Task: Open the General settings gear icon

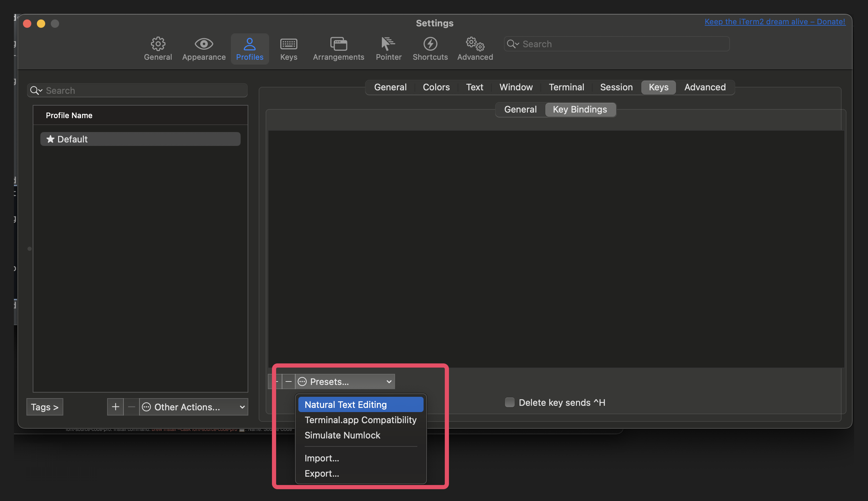Action: pos(158,44)
